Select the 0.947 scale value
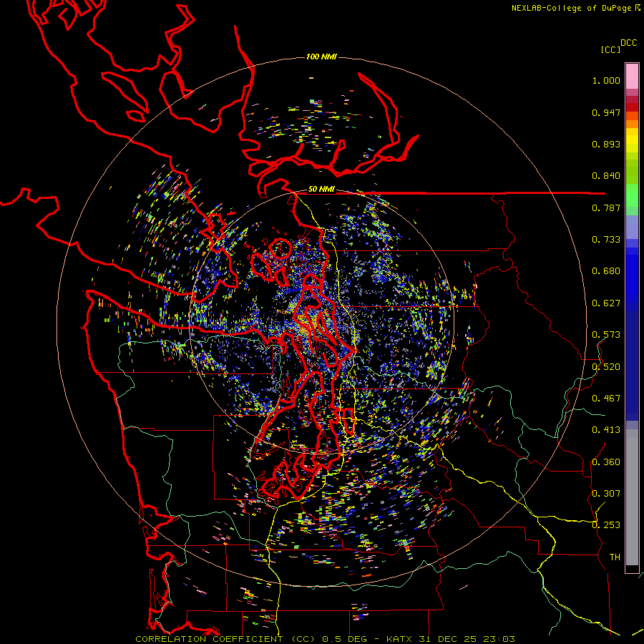 click(606, 112)
